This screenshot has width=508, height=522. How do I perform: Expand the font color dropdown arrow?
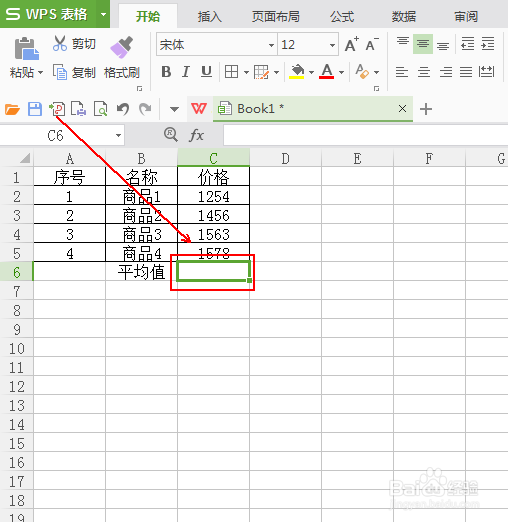pos(341,72)
